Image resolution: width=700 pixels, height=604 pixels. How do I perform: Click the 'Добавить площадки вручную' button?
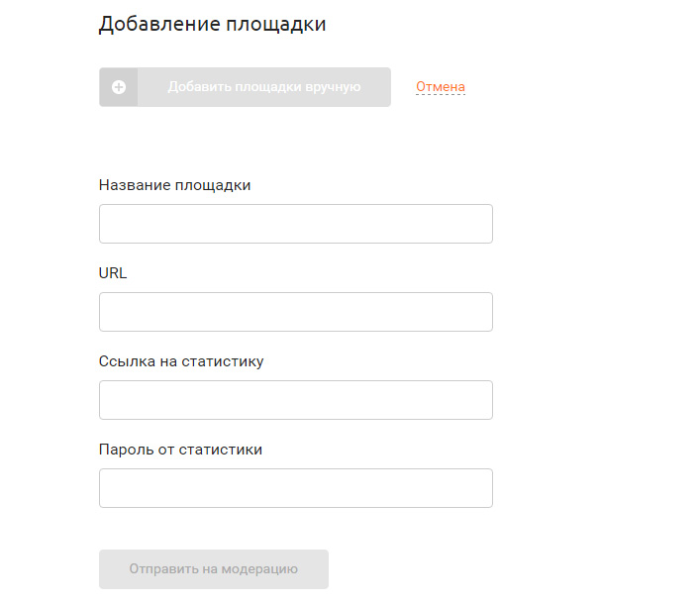245,87
